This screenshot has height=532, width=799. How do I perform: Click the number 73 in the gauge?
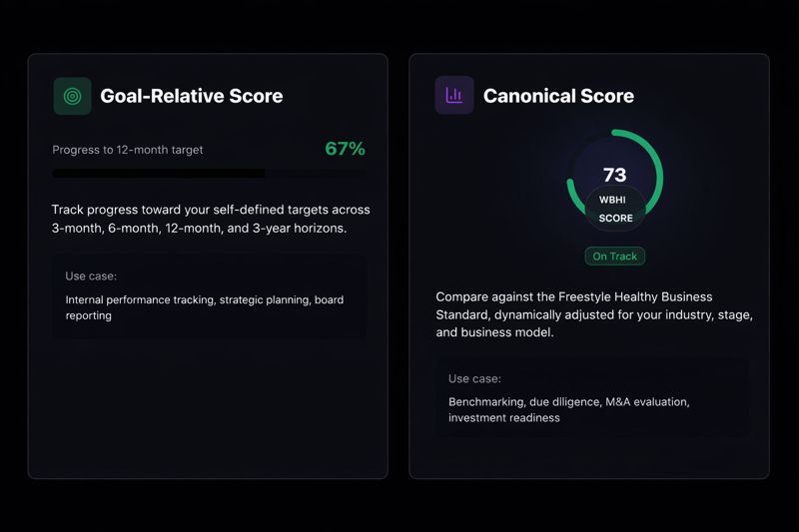click(615, 176)
